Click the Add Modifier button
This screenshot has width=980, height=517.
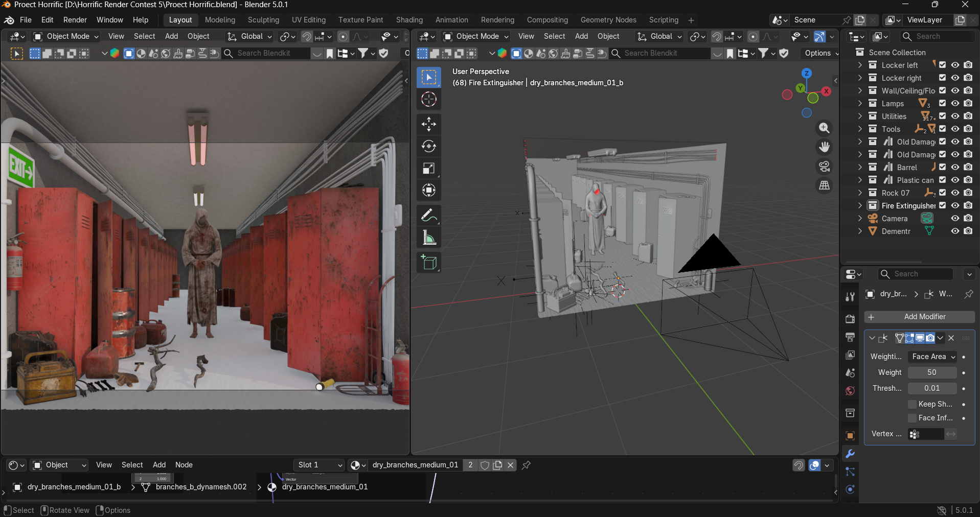click(x=920, y=317)
